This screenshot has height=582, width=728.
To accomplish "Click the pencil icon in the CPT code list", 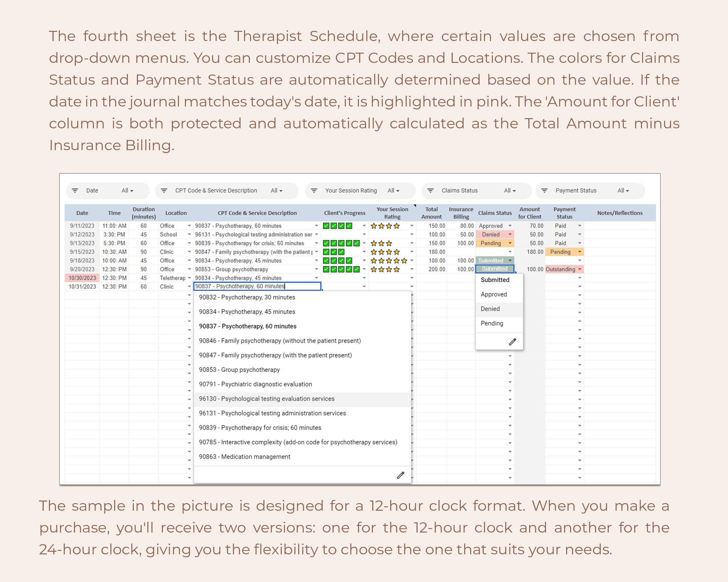I will point(400,475).
